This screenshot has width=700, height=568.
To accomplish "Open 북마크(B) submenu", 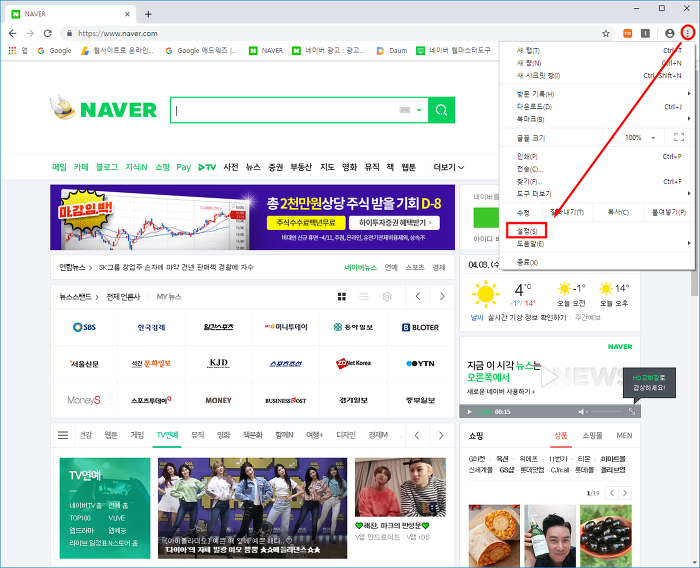I will (x=597, y=119).
